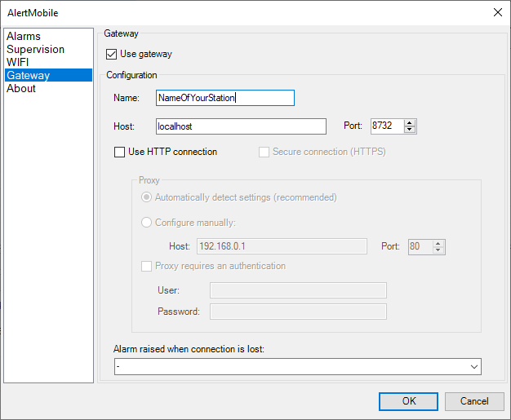
Task: Switch to the WIFI settings page
Action: (x=18, y=62)
